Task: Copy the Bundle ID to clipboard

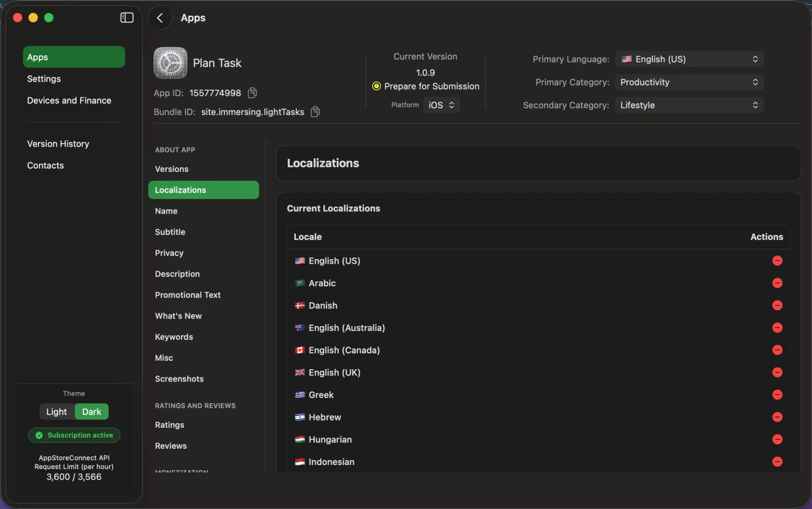Action: pos(315,112)
